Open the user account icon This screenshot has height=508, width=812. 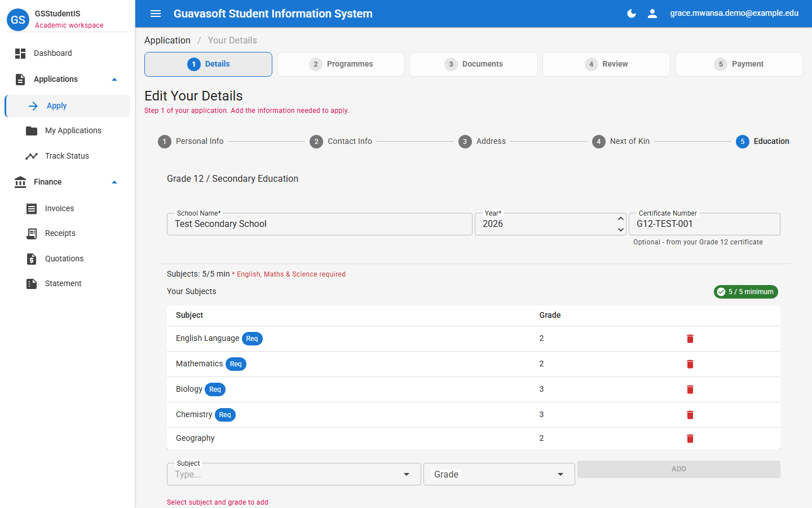click(x=652, y=14)
